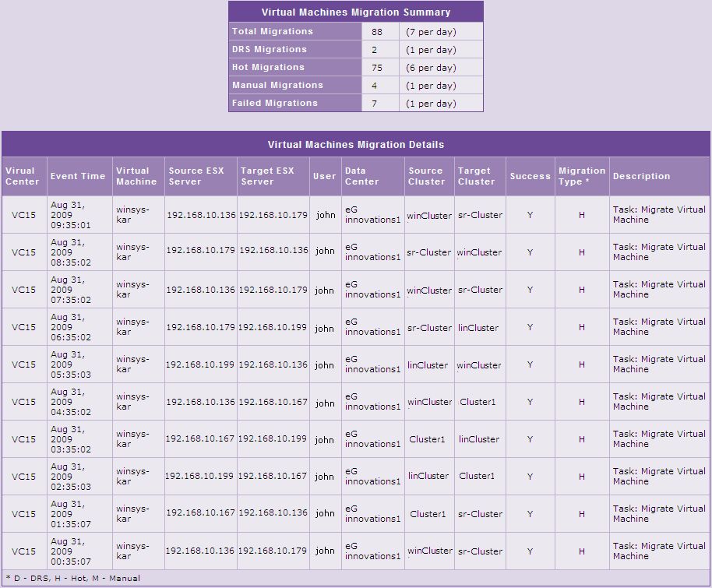
Task: Select the event time Aug 31, 2009 05:35:03
Action: pyautogui.click(x=70, y=364)
